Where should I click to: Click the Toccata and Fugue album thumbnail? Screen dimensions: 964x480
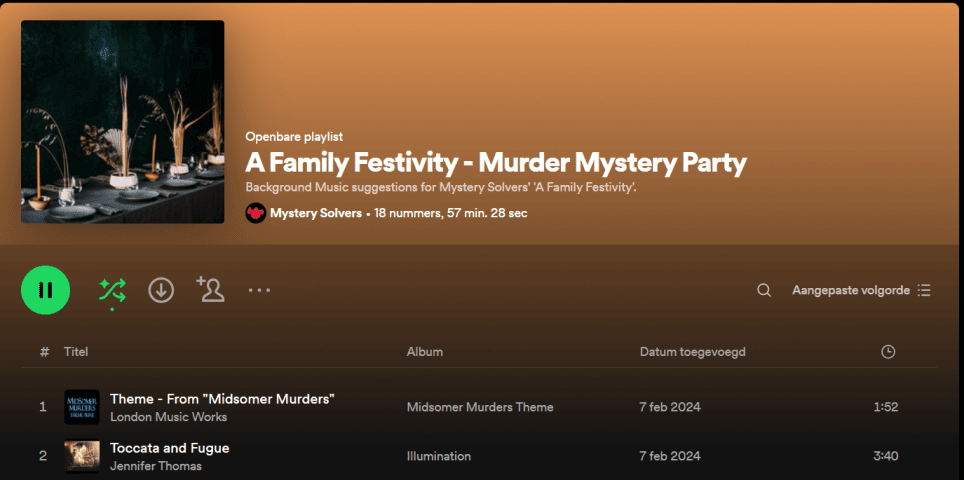(x=82, y=456)
